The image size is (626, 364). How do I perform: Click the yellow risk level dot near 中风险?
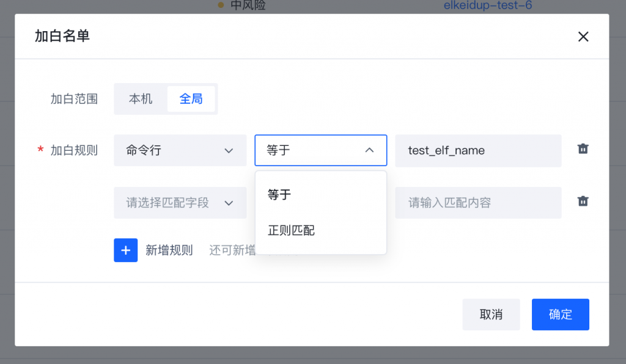219,5
